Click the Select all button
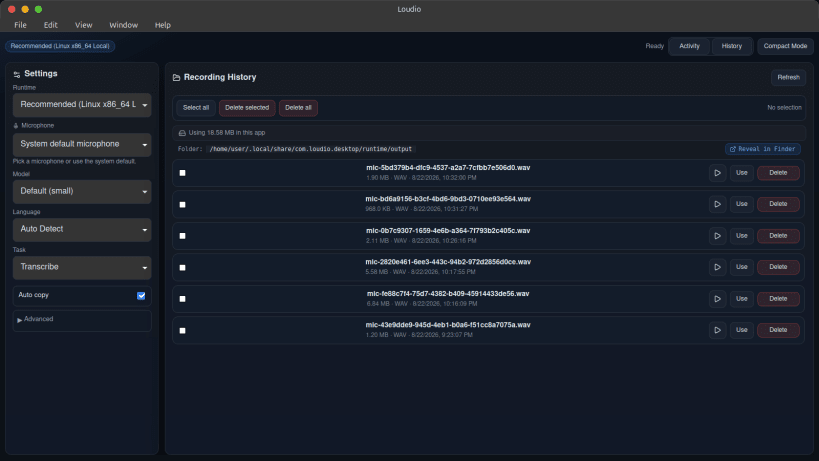Image resolution: width=819 pixels, height=461 pixels. coord(196,108)
